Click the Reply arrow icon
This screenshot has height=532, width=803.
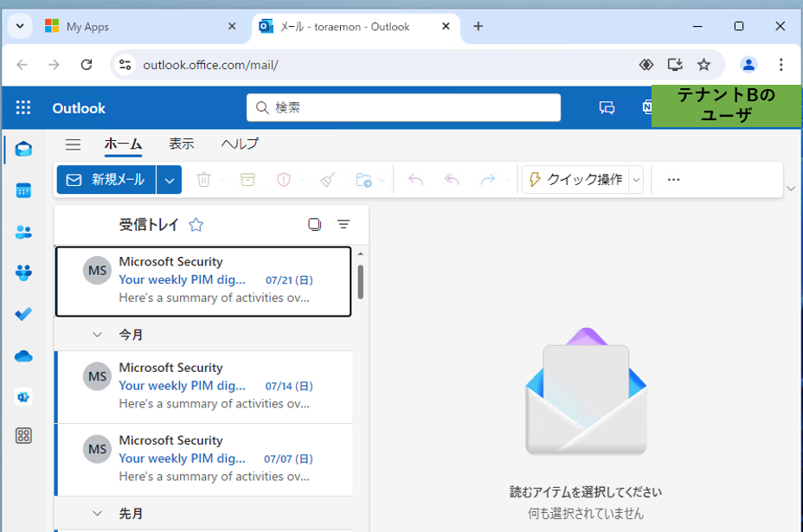416,180
